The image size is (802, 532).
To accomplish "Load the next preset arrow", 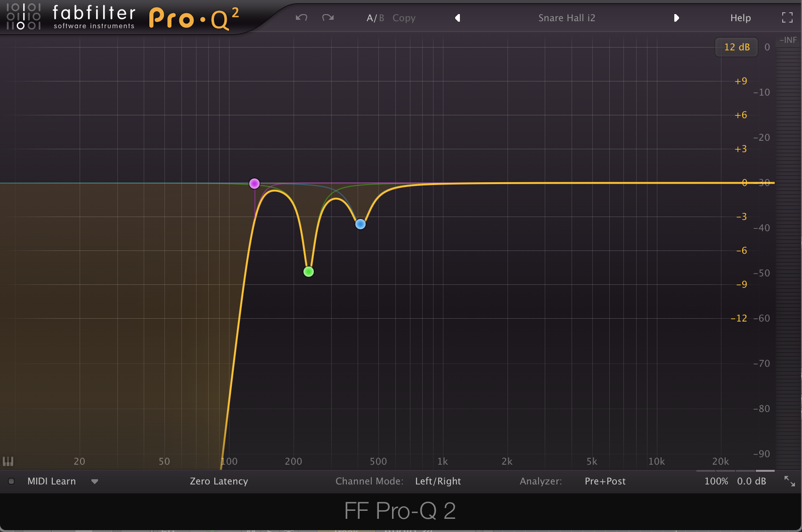I will (x=677, y=18).
